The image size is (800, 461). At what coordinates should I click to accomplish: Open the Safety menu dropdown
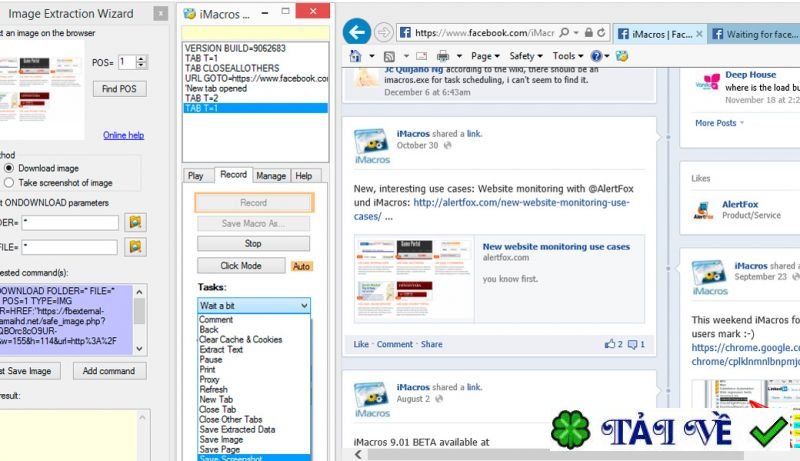(526, 56)
